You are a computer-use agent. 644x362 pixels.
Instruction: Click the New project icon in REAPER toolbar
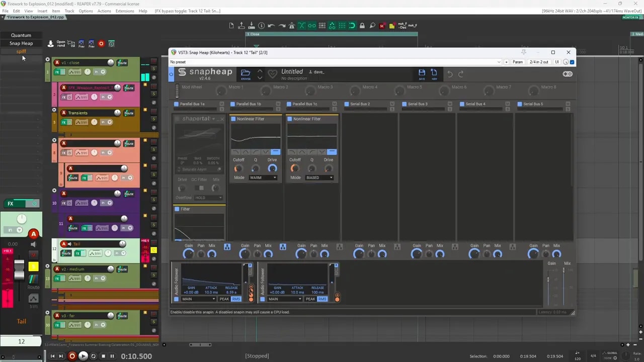point(231,26)
